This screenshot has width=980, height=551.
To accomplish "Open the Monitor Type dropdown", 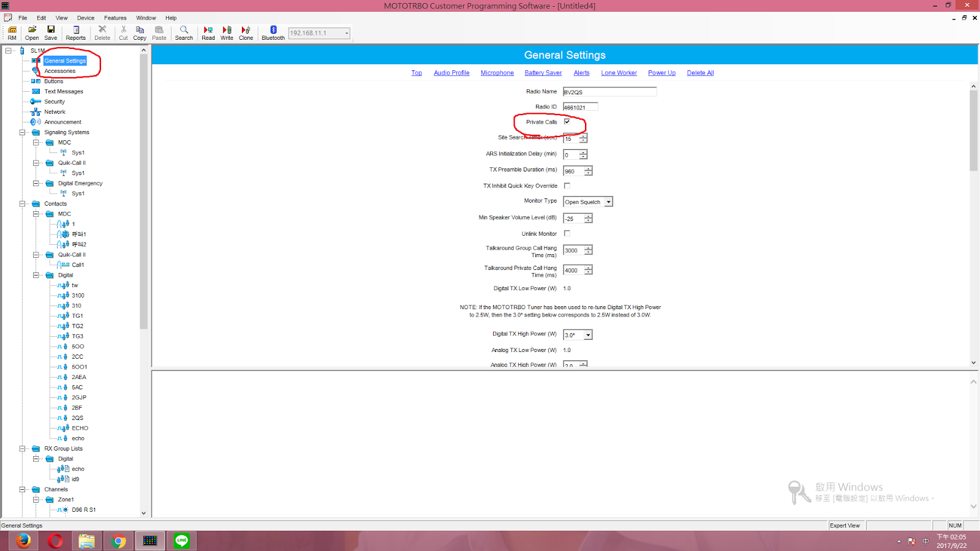I will click(608, 202).
